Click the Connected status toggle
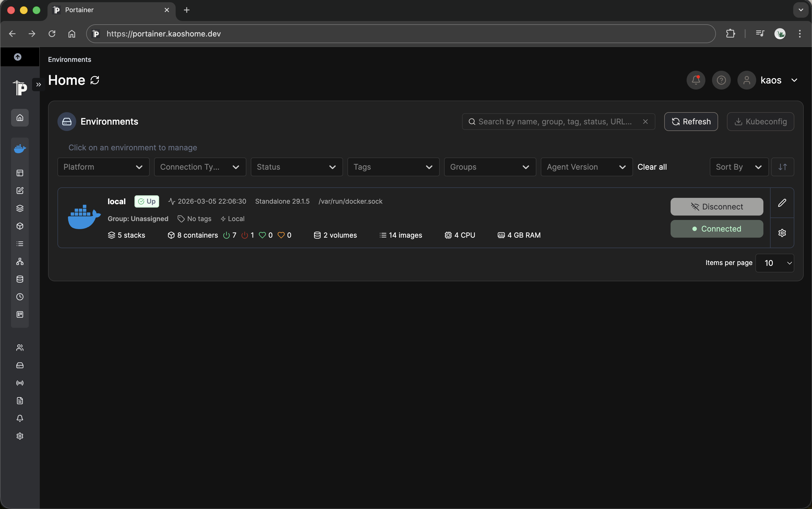 (716, 229)
